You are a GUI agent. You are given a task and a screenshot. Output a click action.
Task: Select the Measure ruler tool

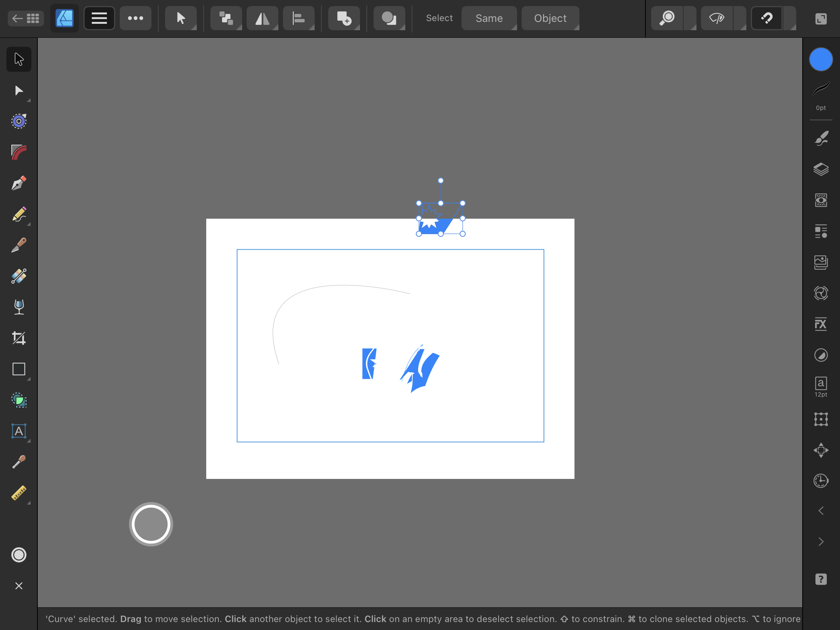point(19,493)
